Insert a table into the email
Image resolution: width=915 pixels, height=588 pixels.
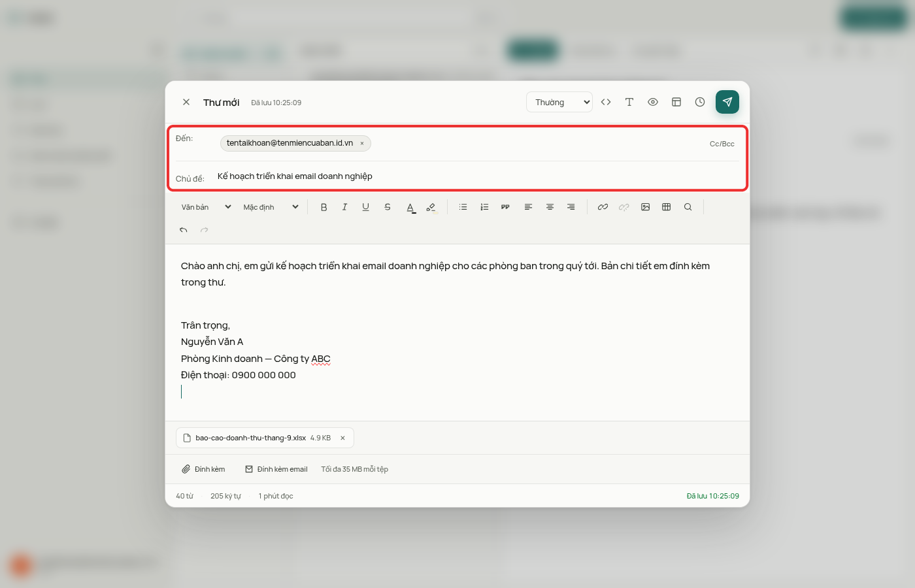pos(666,207)
